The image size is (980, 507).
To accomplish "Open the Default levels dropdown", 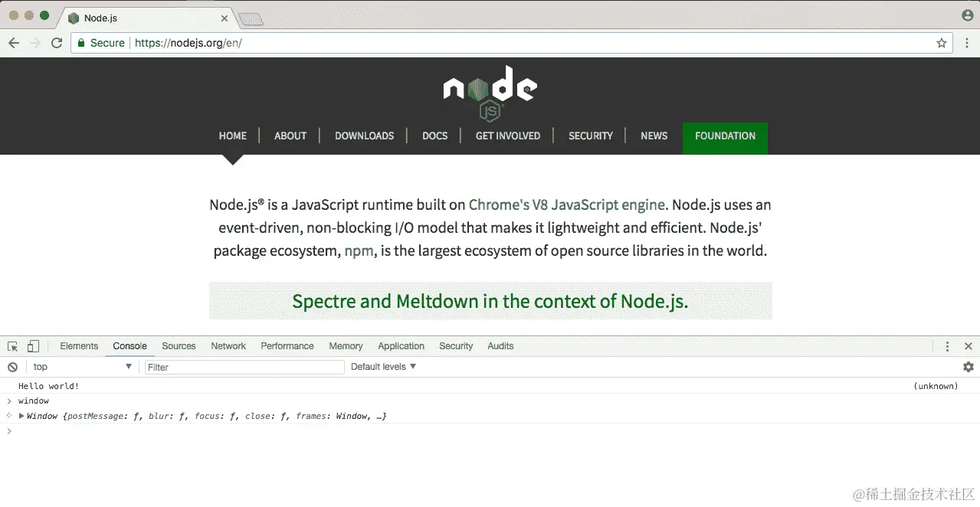I will 383,367.
